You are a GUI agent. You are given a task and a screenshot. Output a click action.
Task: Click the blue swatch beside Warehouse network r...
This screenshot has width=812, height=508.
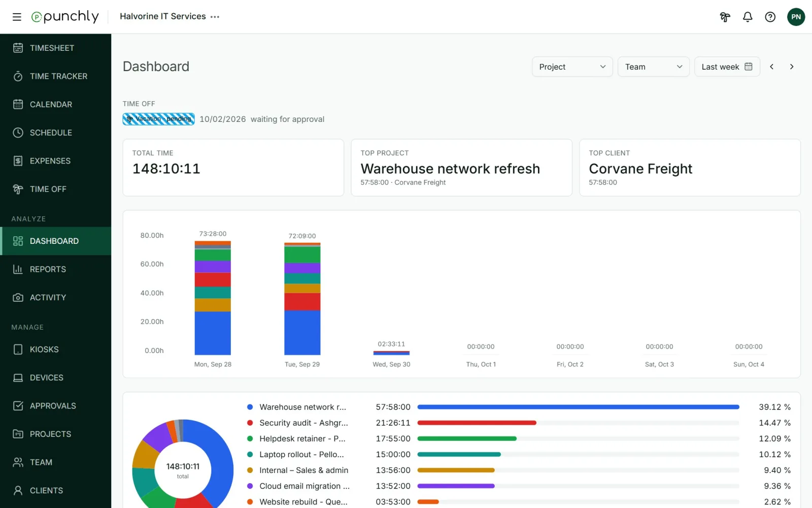pos(250,407)
